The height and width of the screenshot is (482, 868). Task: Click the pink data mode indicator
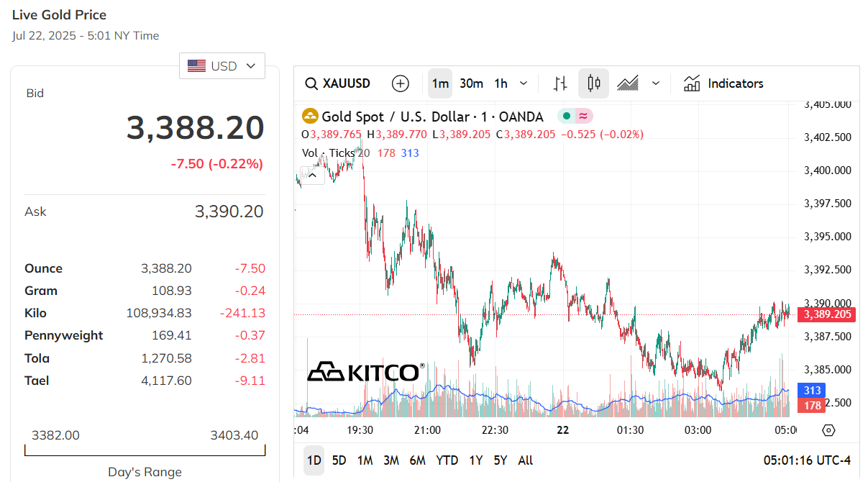pyautogui.click(x=583, y=116)
